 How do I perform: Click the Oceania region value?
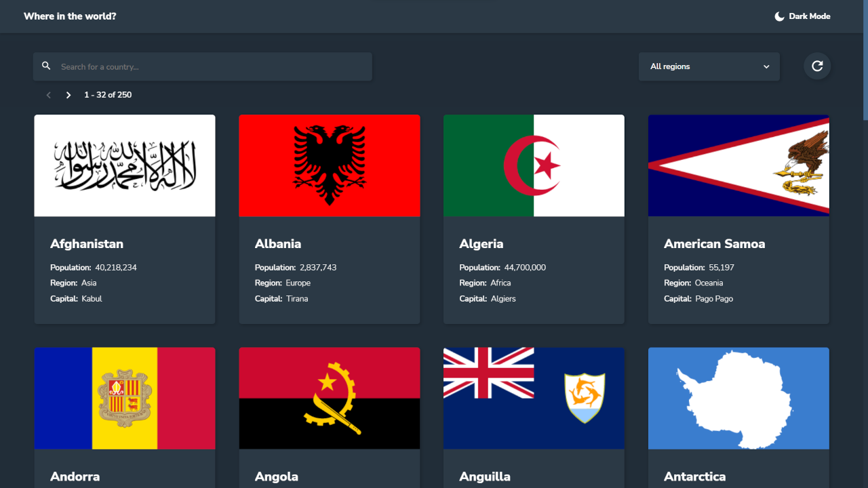(709, 283)
